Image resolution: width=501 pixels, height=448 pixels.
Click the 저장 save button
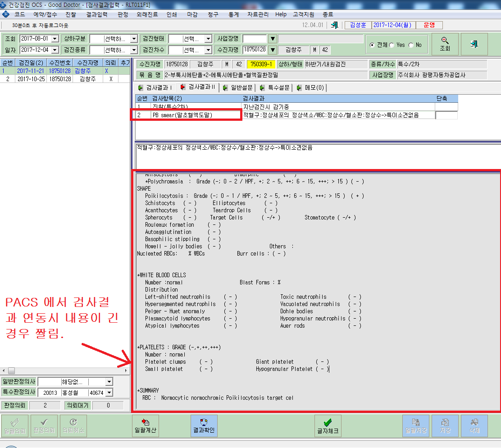coord(445,426)
